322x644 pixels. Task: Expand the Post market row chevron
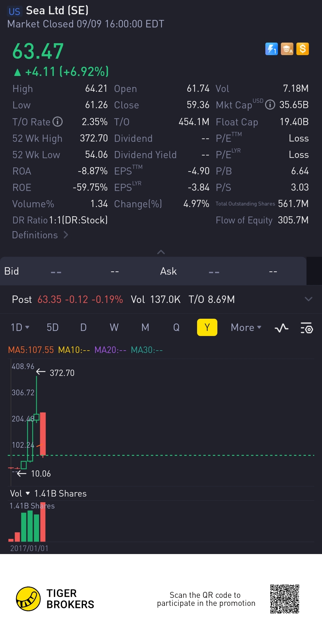click(x=308, y=299)
